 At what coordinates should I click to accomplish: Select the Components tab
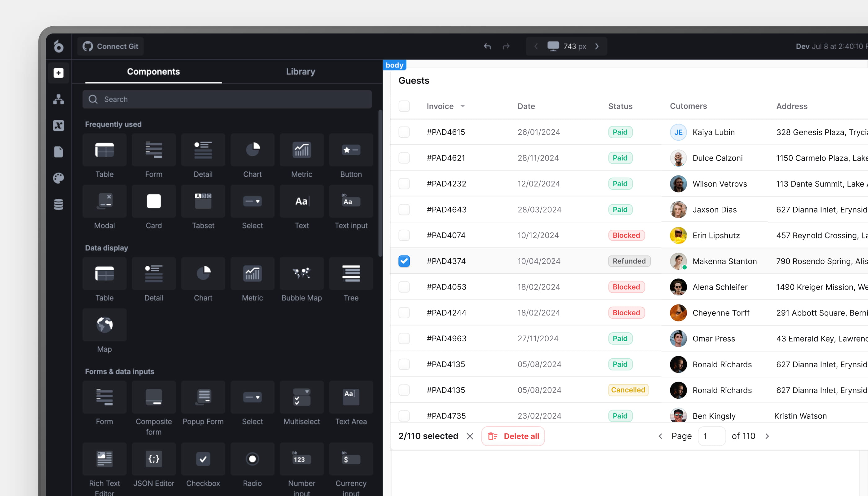click(153, 72)
